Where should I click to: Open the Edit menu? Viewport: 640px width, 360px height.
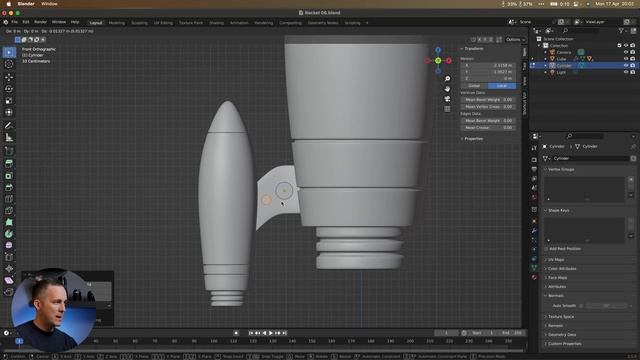(26, 22)
